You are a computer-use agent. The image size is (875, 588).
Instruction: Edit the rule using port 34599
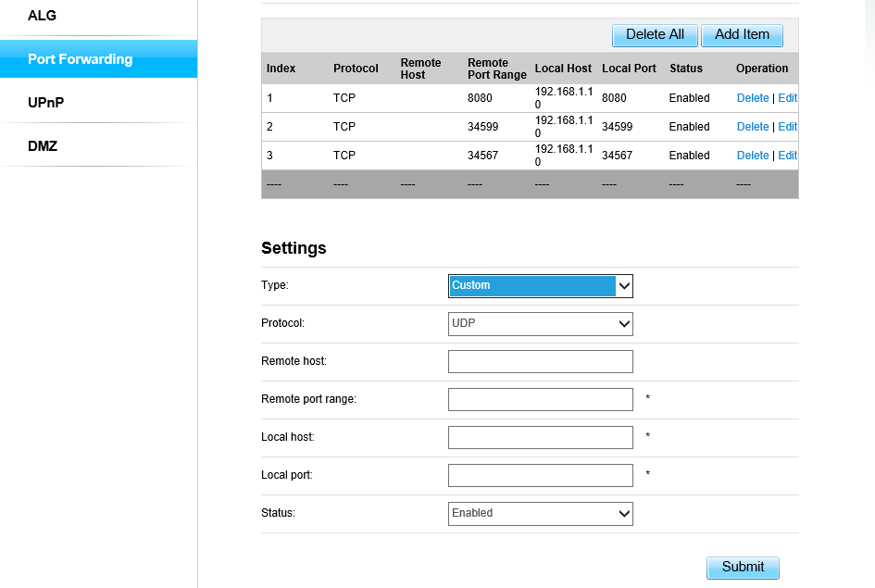(787, 127)
